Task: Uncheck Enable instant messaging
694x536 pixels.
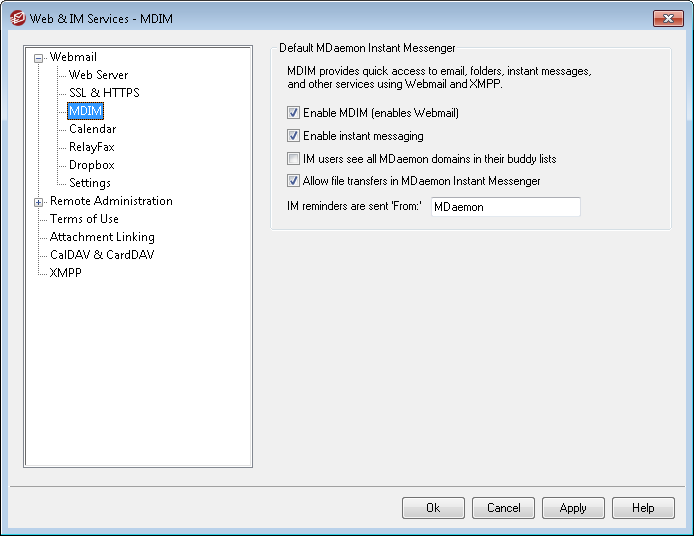Action: 293,135
